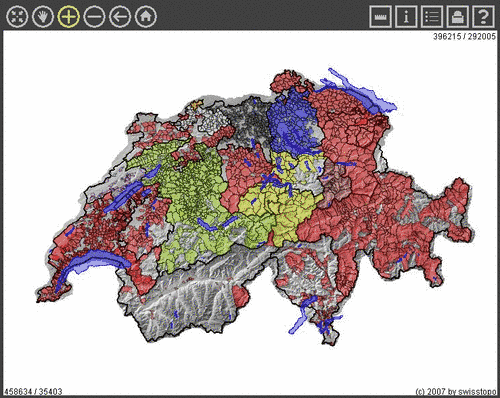Click the blue-shaded northern region on the map
This screenshot has height=398, width=500.
pyautogui.click(x=292, y=123)
